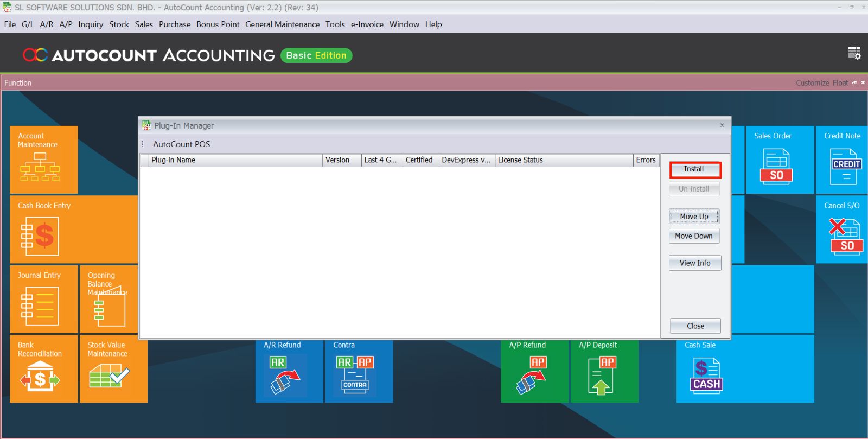Close the Plug-In Manager with Close button
The height and width of the screenshot is (439, 868).
(695, 326)
